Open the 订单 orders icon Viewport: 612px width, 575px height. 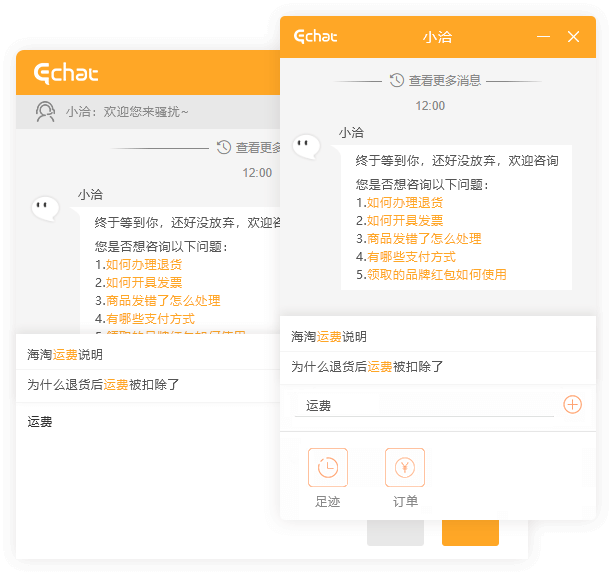pyautogui.click(x=405, y=468)
